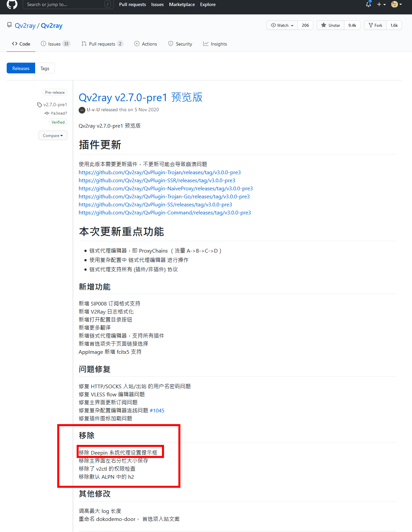Unstar the repository
The width and height of the screenshot is (412, 532).
point(330,25)
